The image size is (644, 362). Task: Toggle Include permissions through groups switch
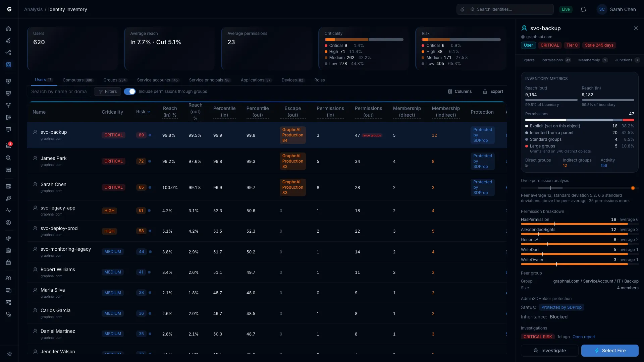coord(129,92)
